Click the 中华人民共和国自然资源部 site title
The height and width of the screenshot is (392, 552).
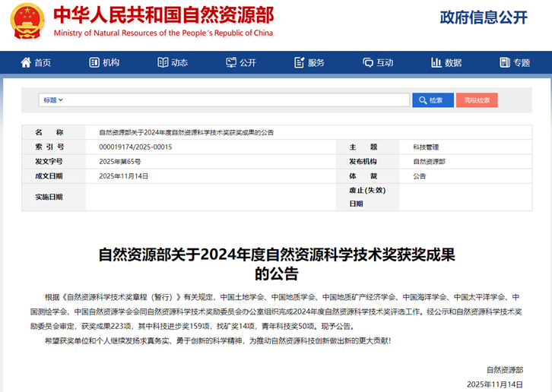click(163, 15)
